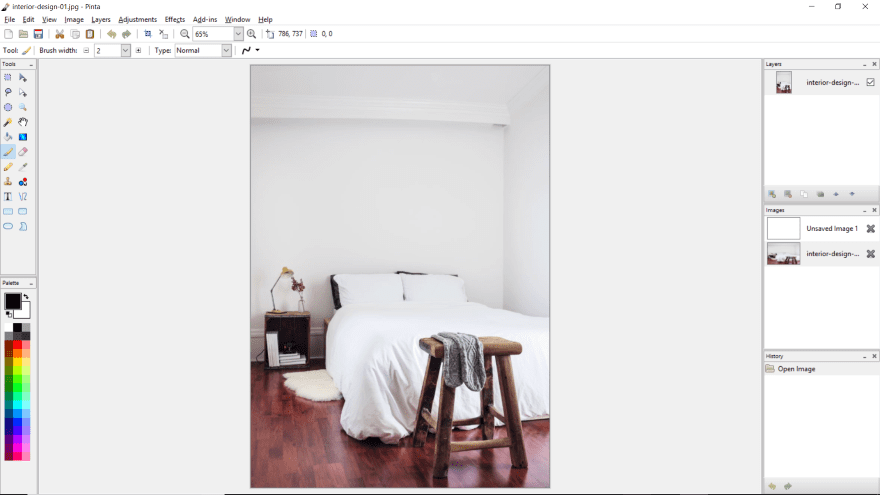The height and width of the screenshot is (495, 880).
Task: Open the Adjustments menu
Action: pyautogui.click(x=138, y=20)
